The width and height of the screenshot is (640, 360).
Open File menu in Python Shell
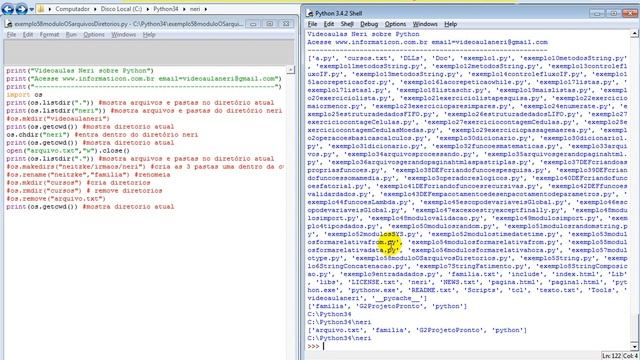tap(312, 24)
